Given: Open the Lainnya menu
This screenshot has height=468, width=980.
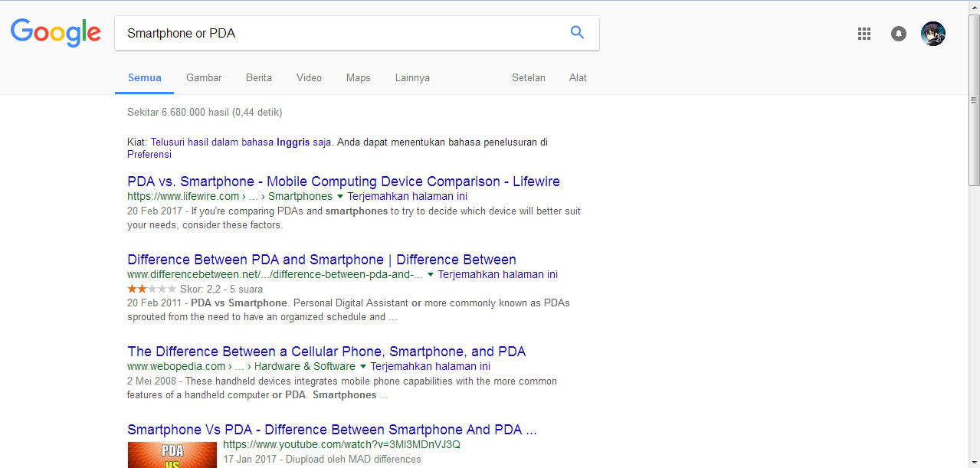Looking at the screenshot, I should point(412,77).
